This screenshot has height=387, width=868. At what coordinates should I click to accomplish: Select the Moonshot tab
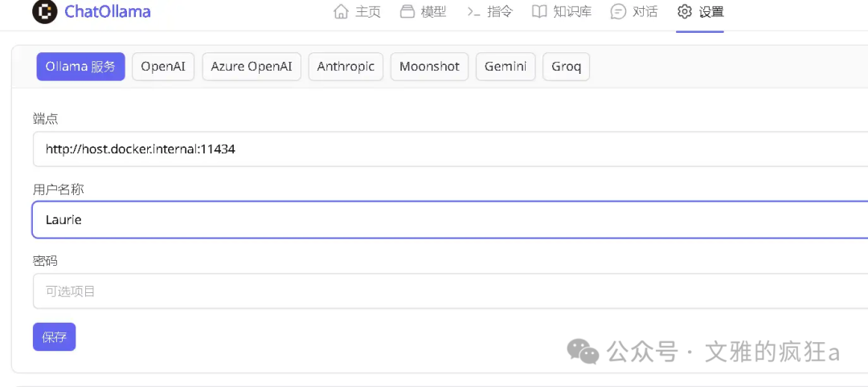tap(429, 67)
